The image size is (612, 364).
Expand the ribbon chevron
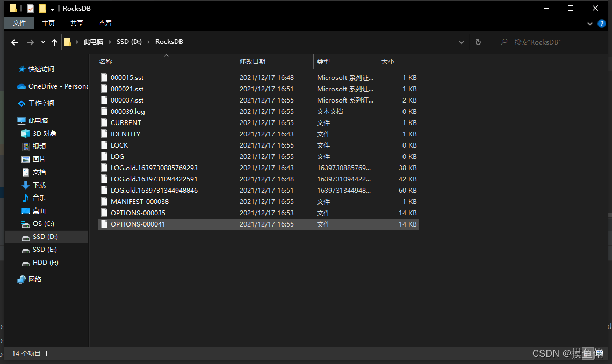[x=590, y=24]
